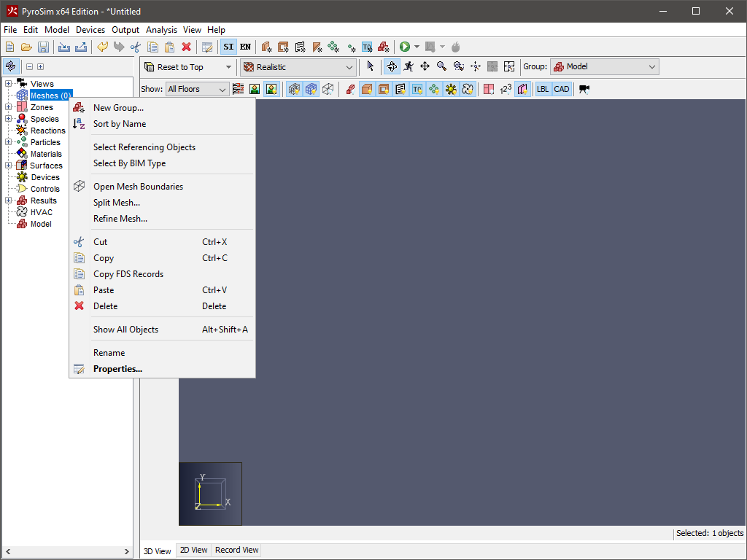This screenshot has height=560, width=747.
Task: Choose Sort by Name
Action: [x=163, y=124]
